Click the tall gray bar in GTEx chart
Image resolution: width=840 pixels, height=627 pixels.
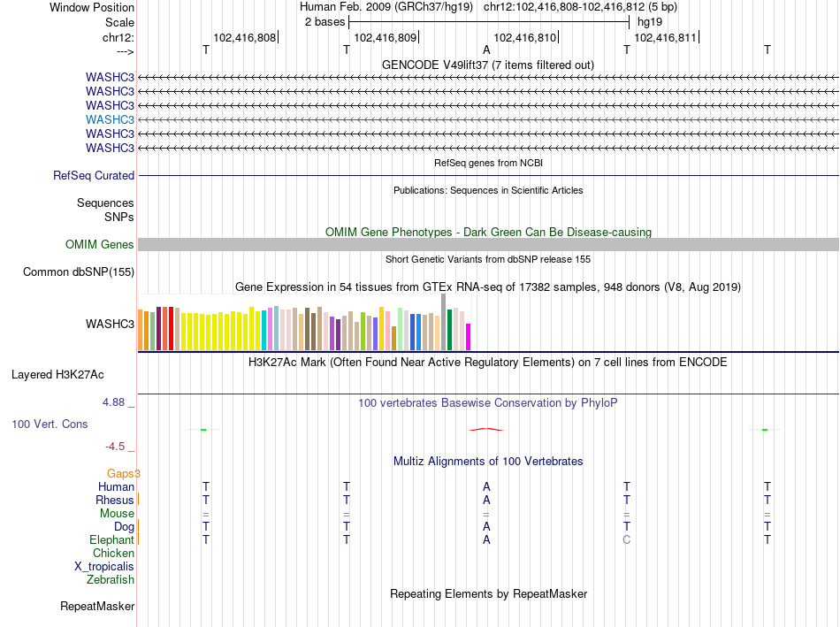click(444, 322)
